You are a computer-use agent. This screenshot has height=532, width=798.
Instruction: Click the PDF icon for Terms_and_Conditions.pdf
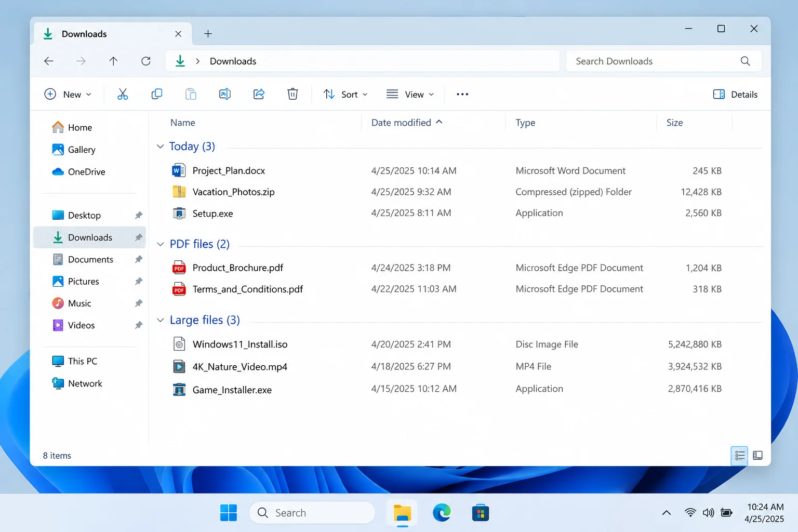pos(179,289)
